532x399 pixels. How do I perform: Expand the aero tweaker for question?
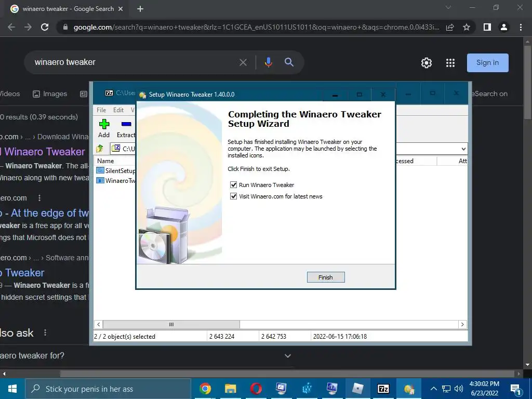pyautogui.click(x=288, y=356)
